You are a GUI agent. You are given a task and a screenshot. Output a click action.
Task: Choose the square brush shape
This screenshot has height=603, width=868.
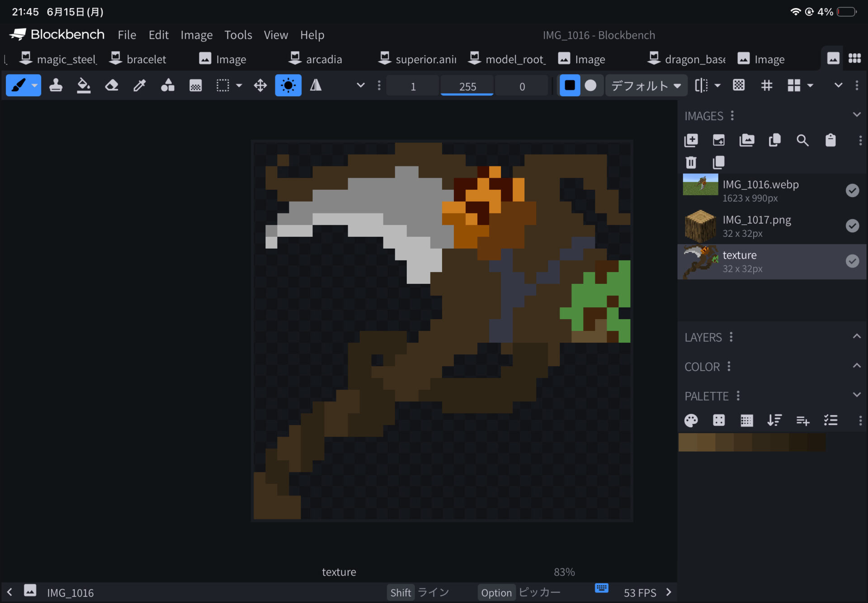click(570, 85)
